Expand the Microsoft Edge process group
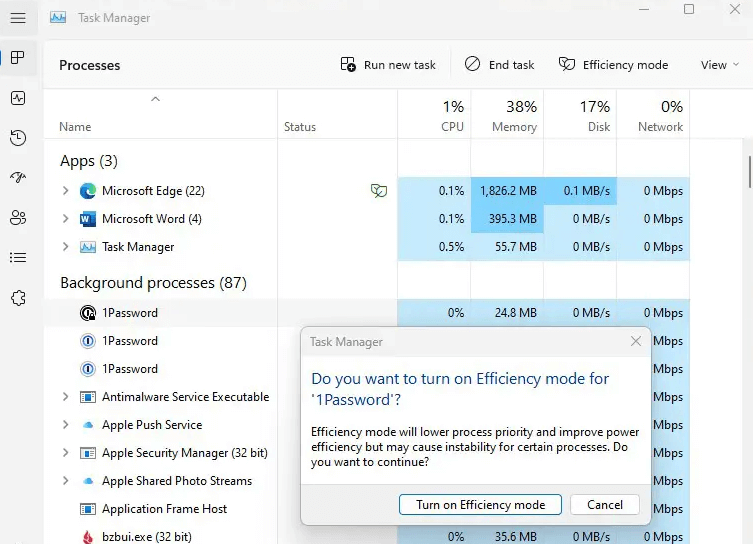 pos(66,191)
